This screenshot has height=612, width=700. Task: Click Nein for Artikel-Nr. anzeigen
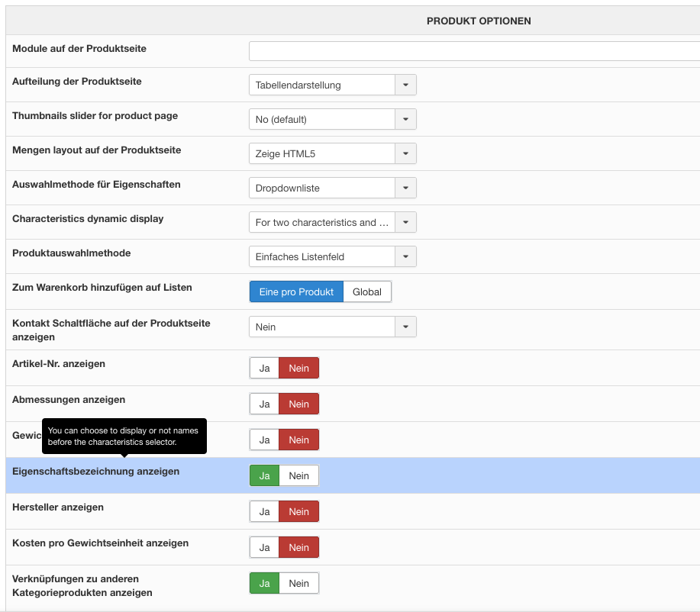pyautogui.click(x=298, y=368)
